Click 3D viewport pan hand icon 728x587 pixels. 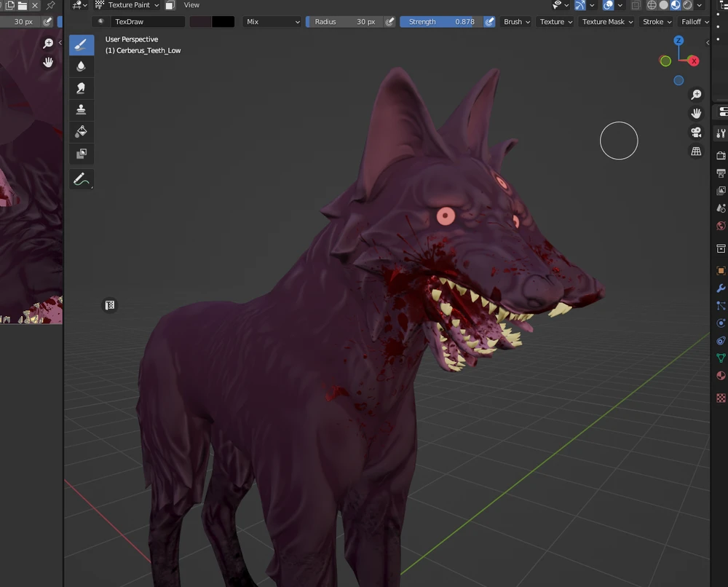tap(696, 114)
